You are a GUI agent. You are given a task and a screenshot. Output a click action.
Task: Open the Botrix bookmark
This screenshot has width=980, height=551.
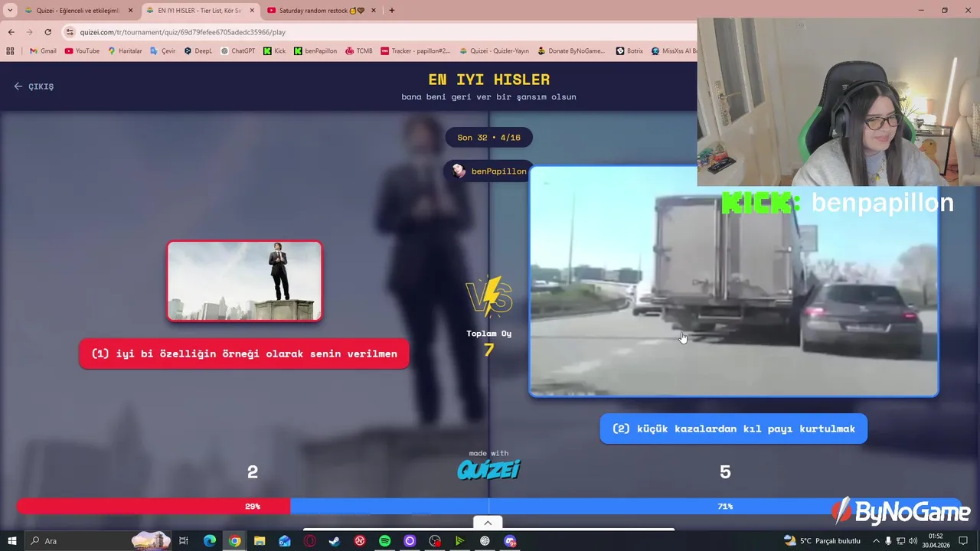629,51
